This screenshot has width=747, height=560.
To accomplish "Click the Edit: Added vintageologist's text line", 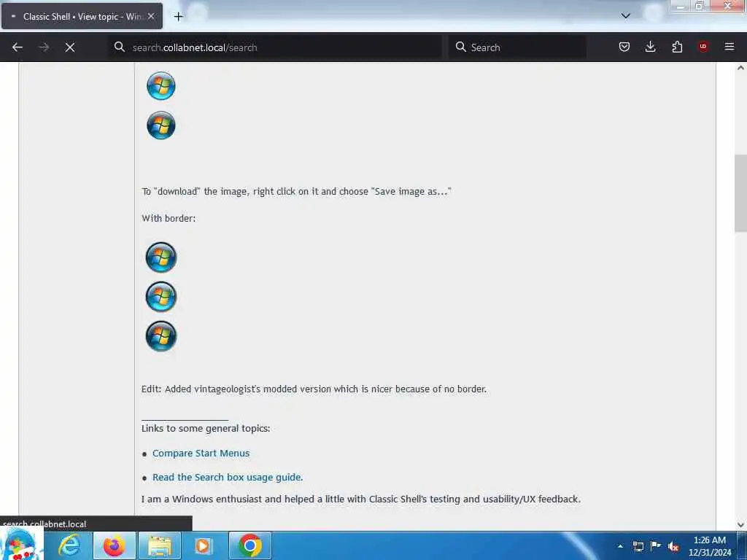I will tap(314, 389).
